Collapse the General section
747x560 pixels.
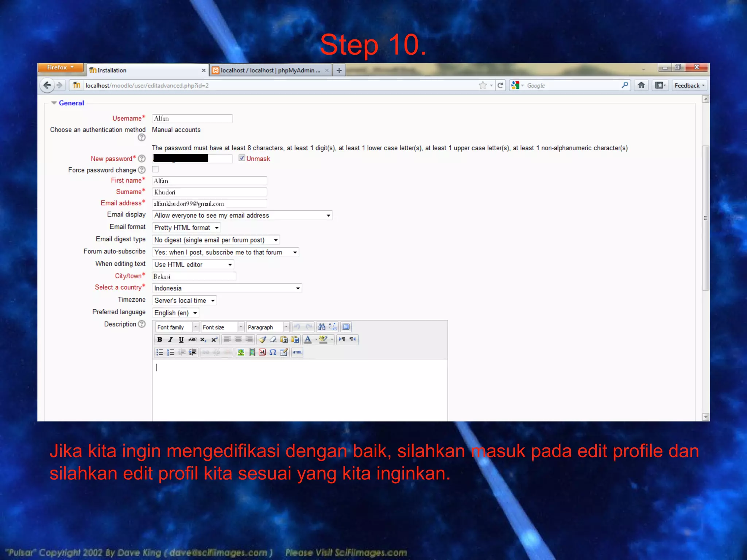coord(54,103)
